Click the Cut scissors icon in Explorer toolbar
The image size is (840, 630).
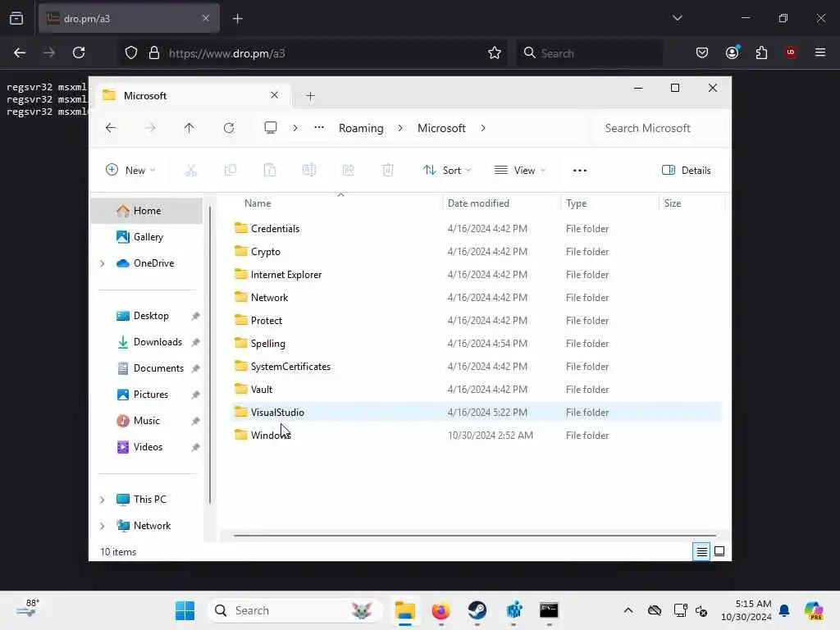tap(191, 171)
